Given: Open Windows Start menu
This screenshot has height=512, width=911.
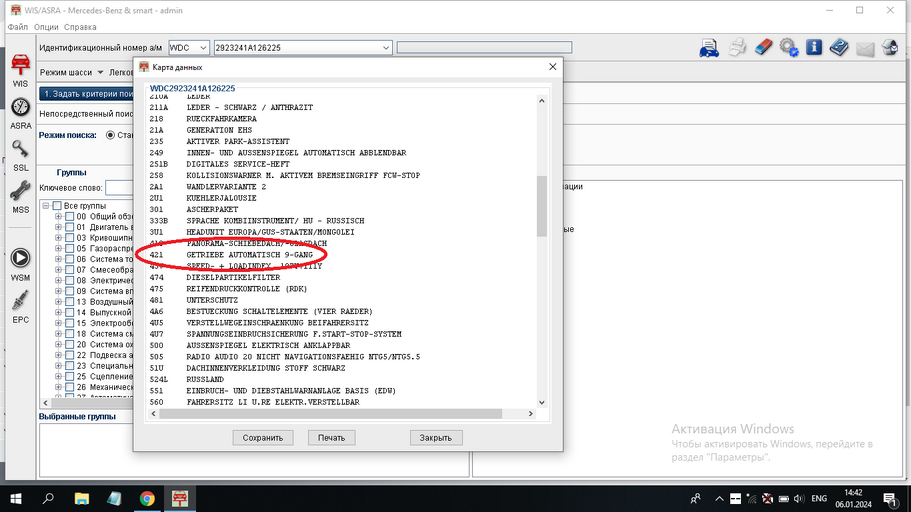Looking at the screenshot, I should [x=16, y=499].
